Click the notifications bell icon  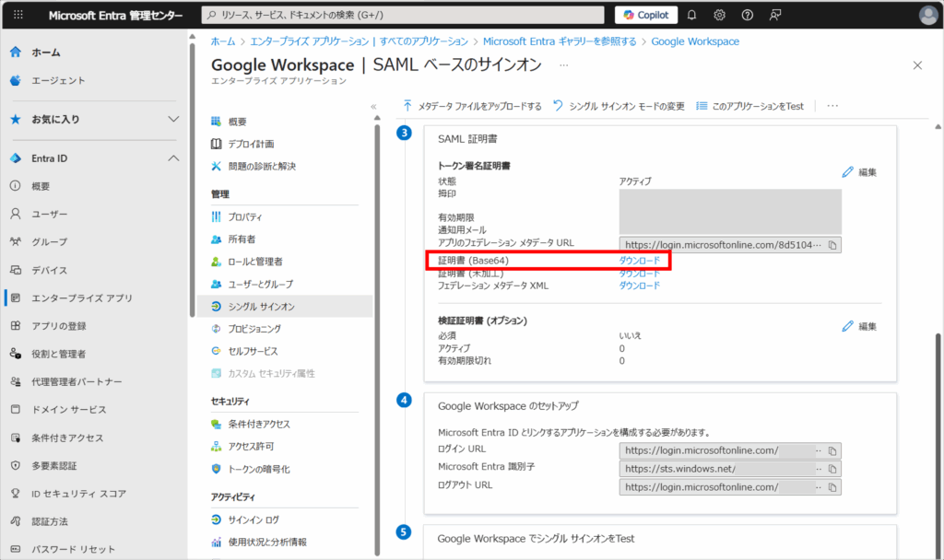(692, 15)
